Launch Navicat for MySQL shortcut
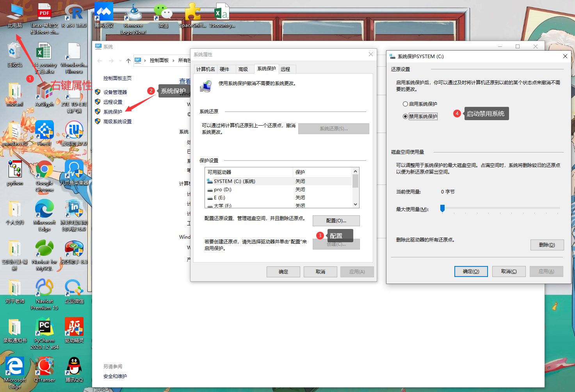This screenshot has height=392, width=575. (x=45, y=254)
